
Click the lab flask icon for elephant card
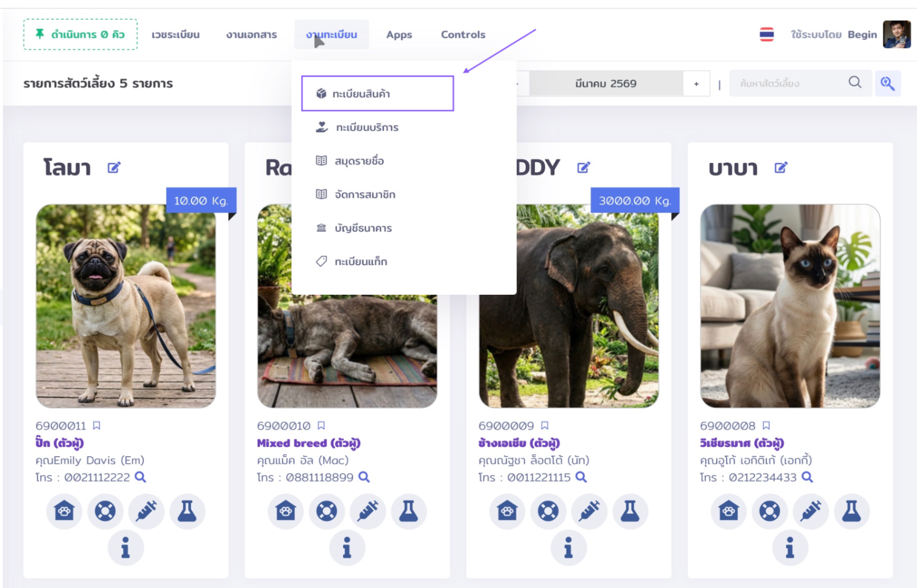[x=630, y=511]
